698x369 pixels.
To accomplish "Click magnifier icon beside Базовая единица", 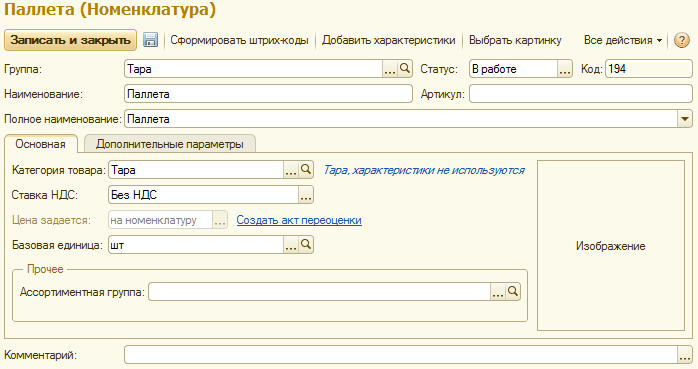I will 306,244.
